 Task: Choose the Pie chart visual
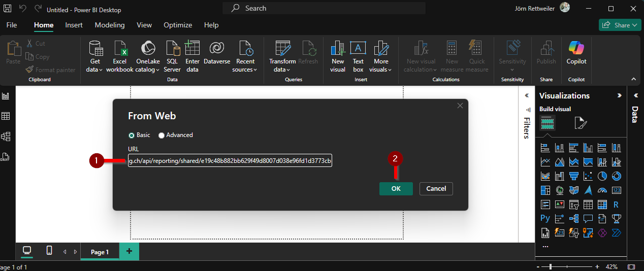pos(602,177)
